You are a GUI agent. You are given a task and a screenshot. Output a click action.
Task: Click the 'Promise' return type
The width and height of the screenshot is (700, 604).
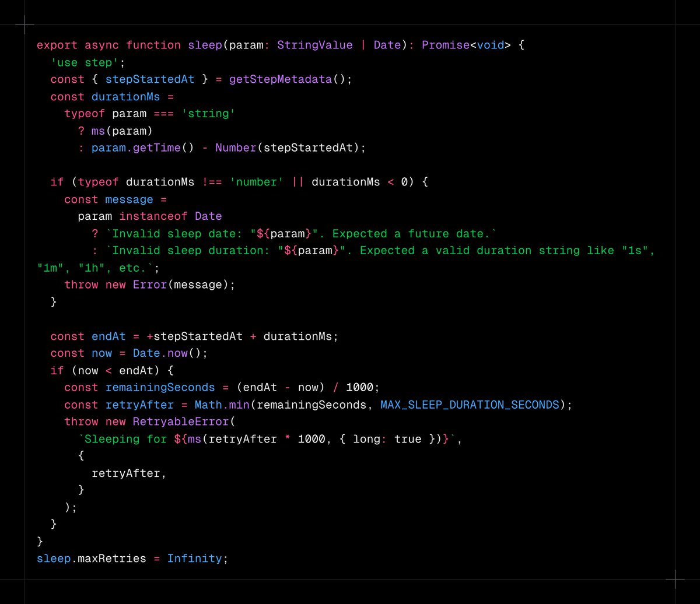pos(446,45)
